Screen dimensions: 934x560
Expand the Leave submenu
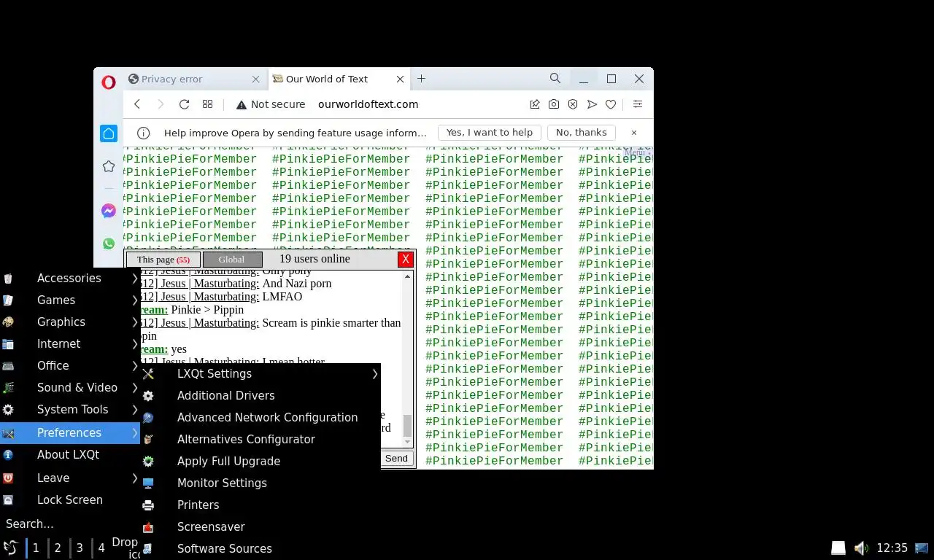(70, 478)
